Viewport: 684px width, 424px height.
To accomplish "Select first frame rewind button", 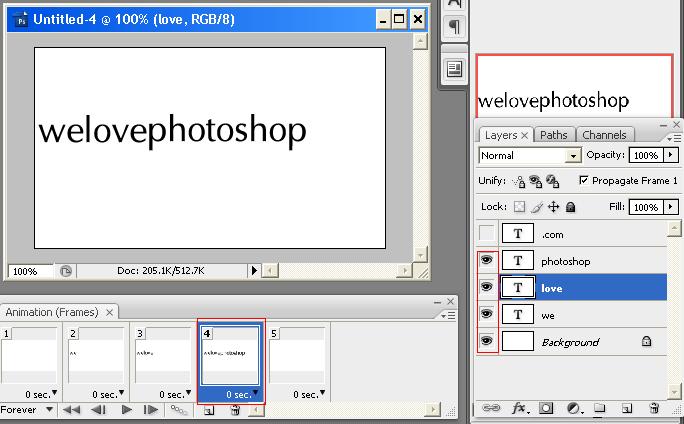I will (71, 410).
